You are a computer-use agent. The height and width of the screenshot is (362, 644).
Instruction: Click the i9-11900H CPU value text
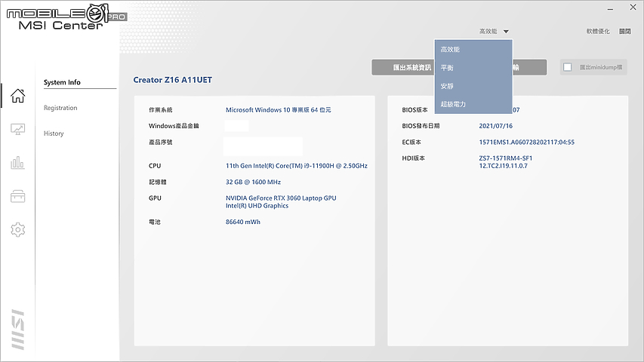(x=296, y=166)
